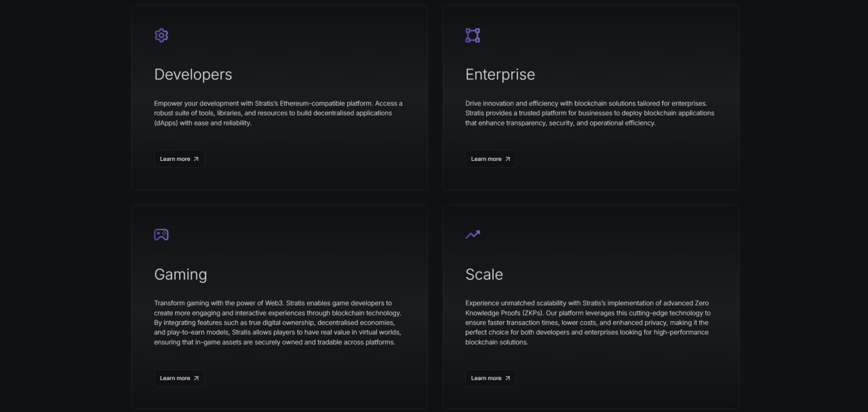This screenshot has height=412, width=868.
Task: Select the Enterprise card heading
Action: click(500, 75)
